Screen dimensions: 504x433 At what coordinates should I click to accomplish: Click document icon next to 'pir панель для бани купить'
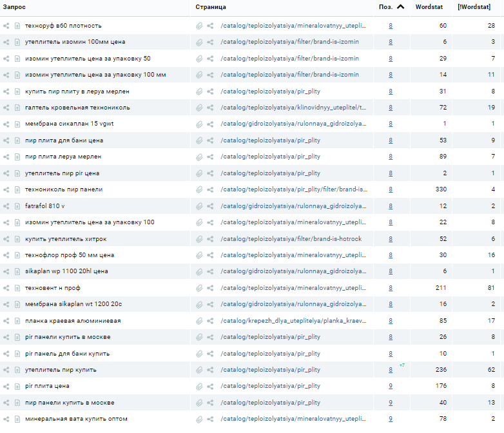pyautogui.click(x=17, y=354)
